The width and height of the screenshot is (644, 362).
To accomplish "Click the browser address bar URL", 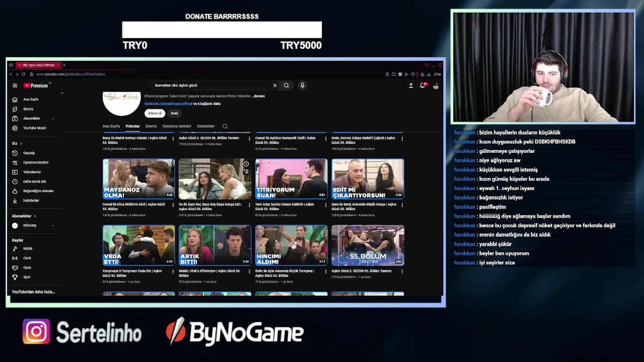I will point(70,74).
